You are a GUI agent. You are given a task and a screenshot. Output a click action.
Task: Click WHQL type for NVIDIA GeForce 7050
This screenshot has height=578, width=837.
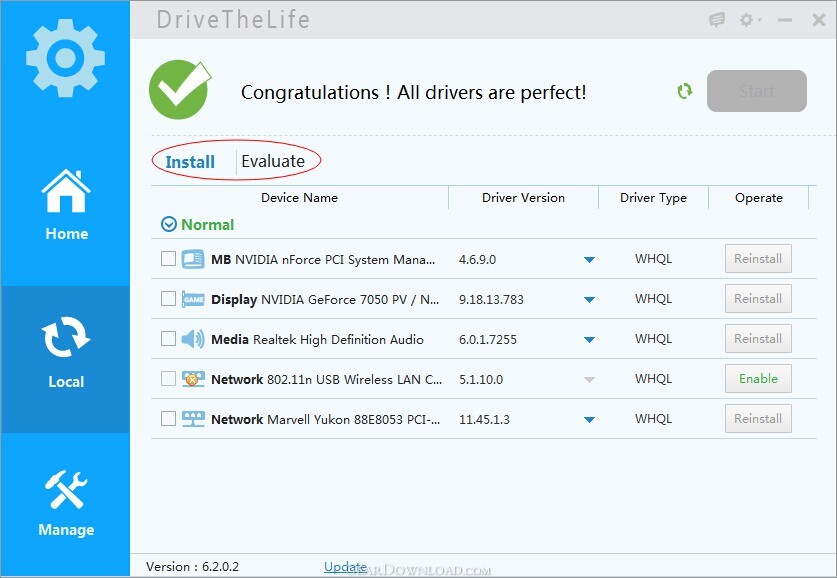pyautogui.click(x=653, y=299)
